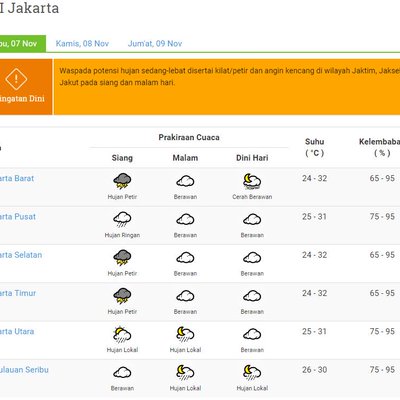The width and height of the screenshot is (400, 400).
Task: Open the Jakarta Barat link
Action: (x=17, y=178)
